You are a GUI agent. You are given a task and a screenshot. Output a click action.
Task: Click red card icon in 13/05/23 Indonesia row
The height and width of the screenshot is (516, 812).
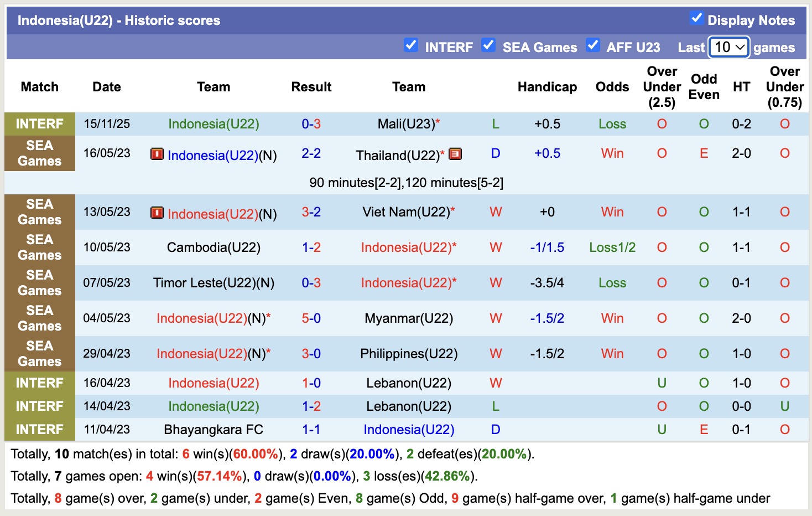(157, 213)
